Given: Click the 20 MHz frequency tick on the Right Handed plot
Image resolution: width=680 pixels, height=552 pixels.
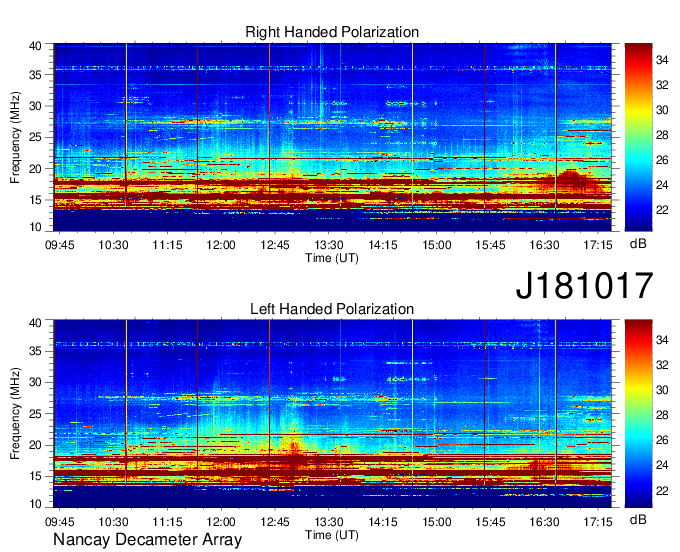Looking at the screenshot, I should click(x=35, y=169).
